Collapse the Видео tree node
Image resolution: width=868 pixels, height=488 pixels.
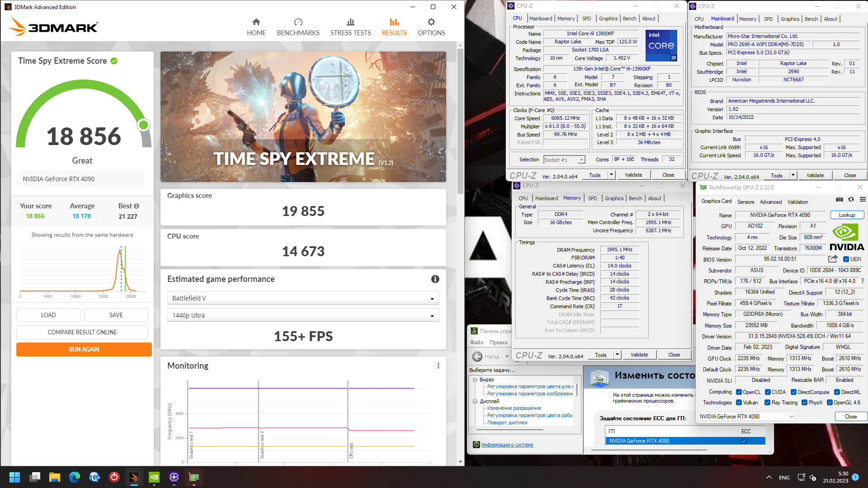click(x=475, y=380)
